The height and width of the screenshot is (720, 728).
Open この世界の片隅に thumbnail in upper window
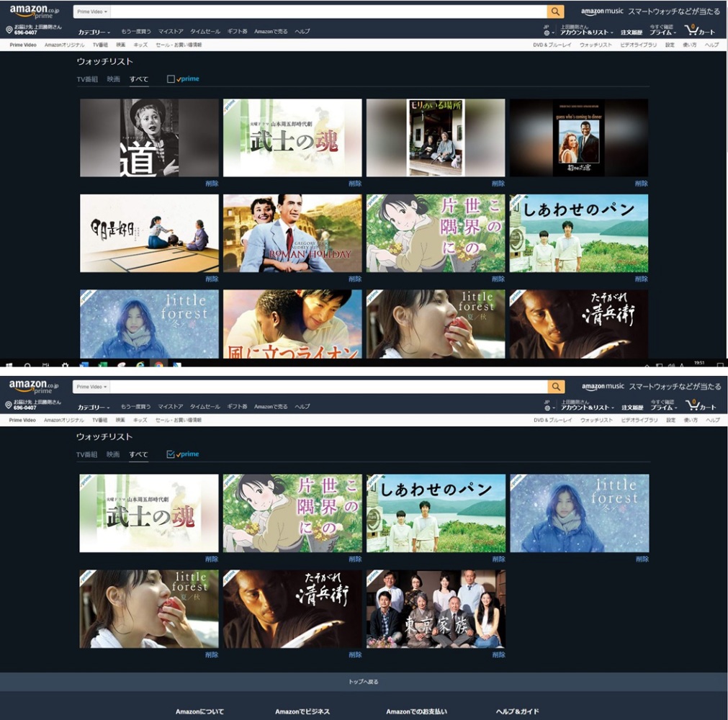436,233
